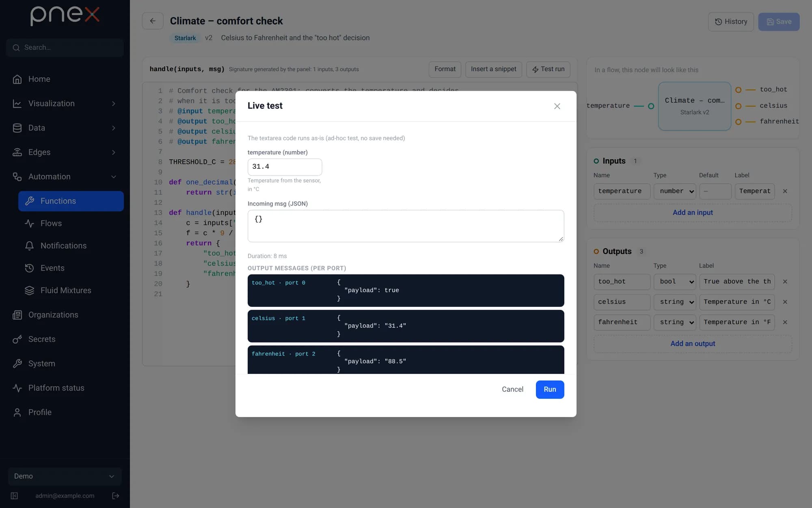Open the too_hot output type dropdown

(x=675, y=282)
